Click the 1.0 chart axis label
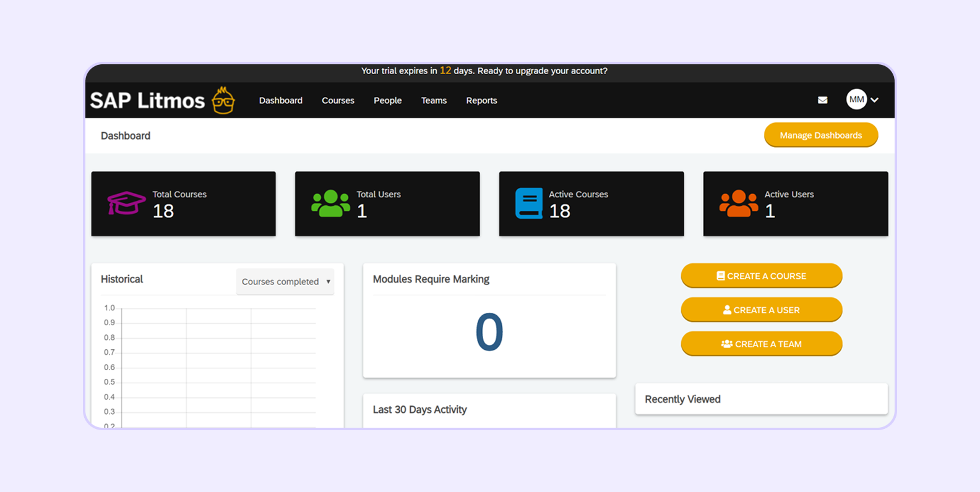Image resolution: width=980 pixels, height=492 pixels. (x=110, y=307)
